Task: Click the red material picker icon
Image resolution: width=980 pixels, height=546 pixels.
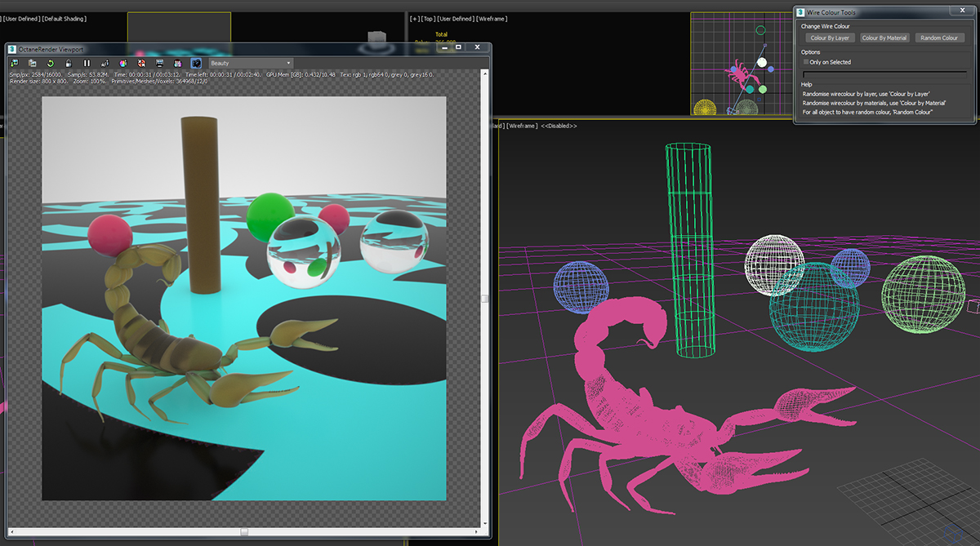Action: (141, 63)
